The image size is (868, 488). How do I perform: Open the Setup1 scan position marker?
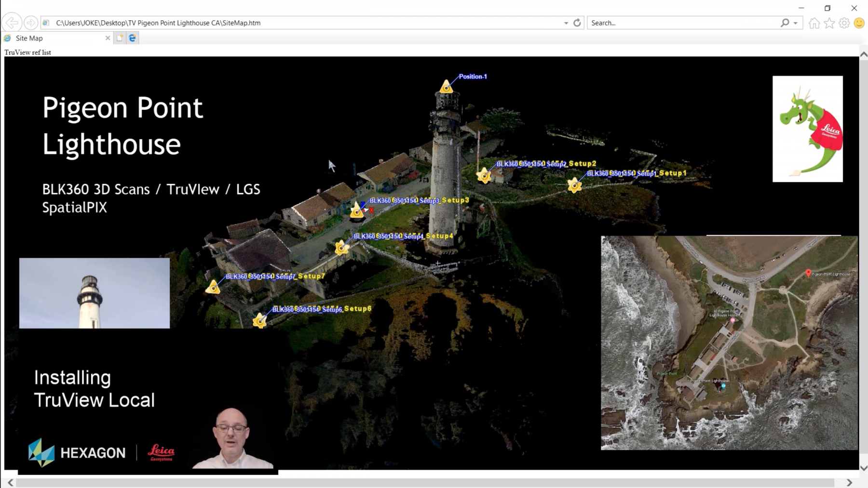[574, 185]
